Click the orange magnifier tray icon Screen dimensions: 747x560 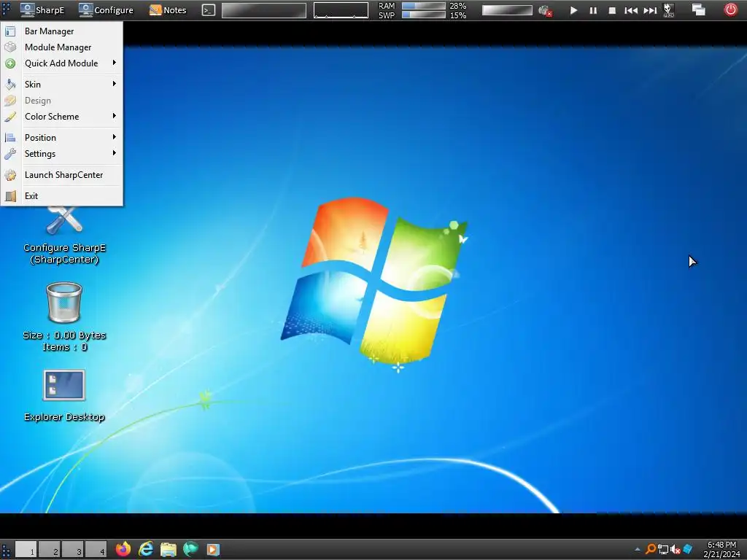point(650,550)
